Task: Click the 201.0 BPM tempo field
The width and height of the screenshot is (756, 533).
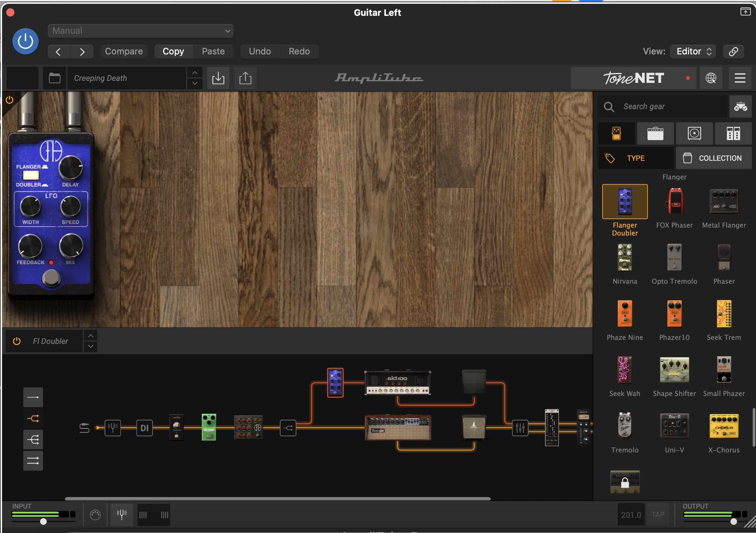Action: (x=631, y=515)
